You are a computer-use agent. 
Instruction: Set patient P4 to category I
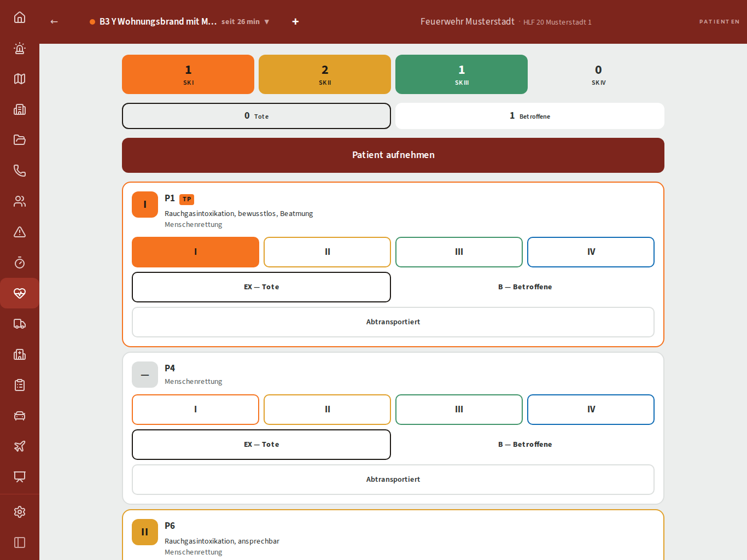point(195,410)
